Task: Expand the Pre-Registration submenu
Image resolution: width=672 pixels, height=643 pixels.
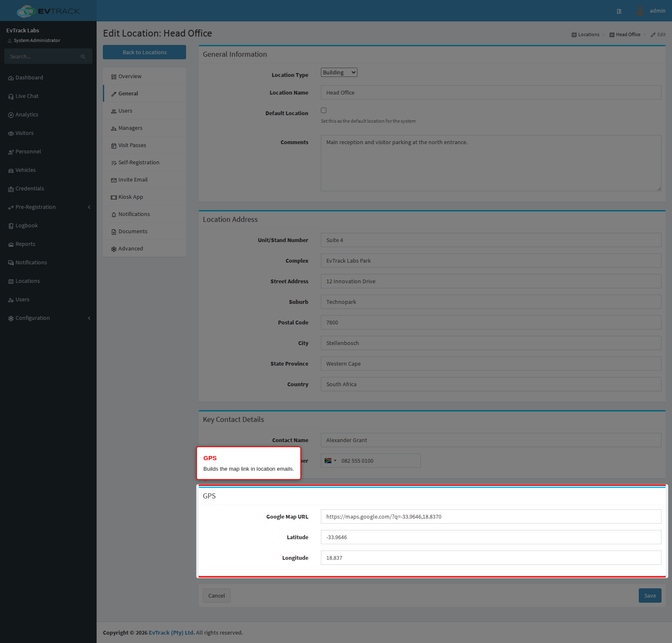Action: [48, 207]
